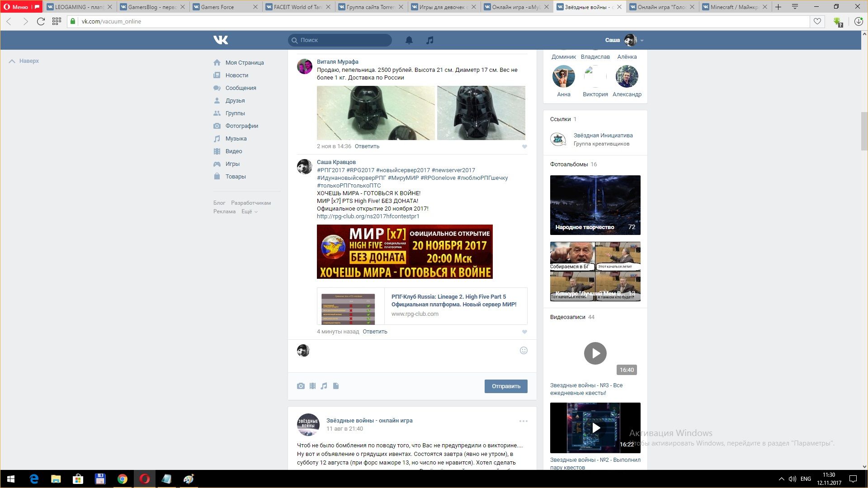Attach audio using the note icon below comment box
Image resolution: width=868 pixels, height=488 pixels.
point(324,386)
